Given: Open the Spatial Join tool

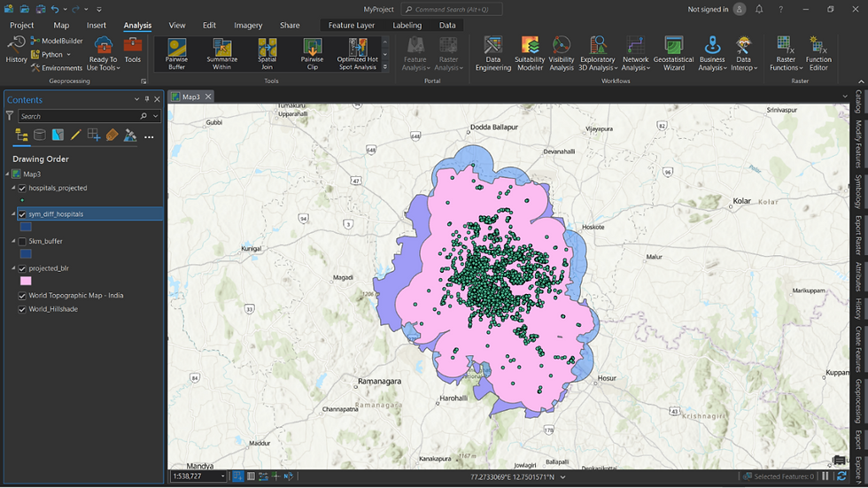Looking at the screenshot, I should [267, 54].
